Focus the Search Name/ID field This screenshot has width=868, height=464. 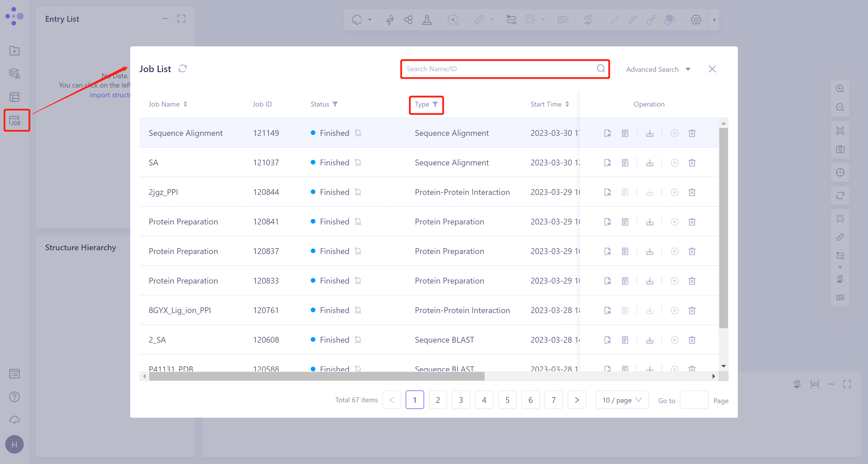tap(499, 69)
